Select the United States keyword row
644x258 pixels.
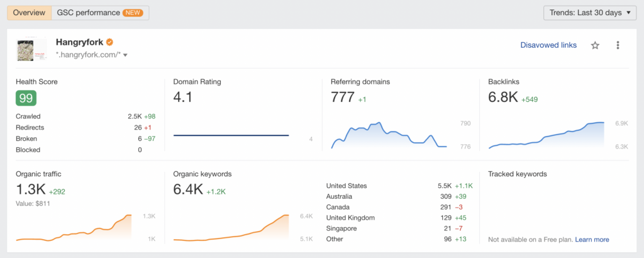[399, 186]
